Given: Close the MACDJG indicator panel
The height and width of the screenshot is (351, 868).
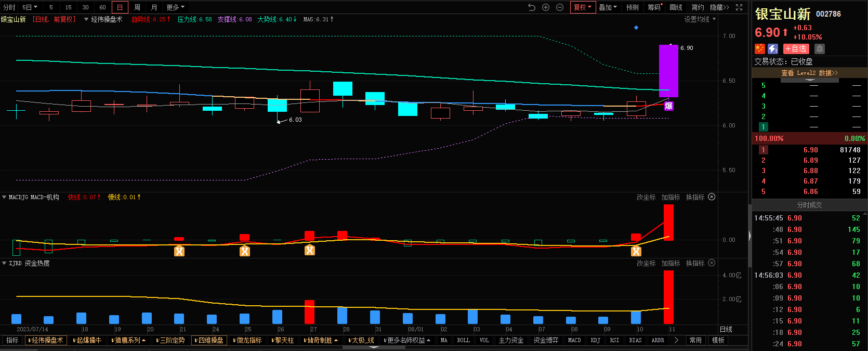Looking at the screenshot, I should (712, 197).
